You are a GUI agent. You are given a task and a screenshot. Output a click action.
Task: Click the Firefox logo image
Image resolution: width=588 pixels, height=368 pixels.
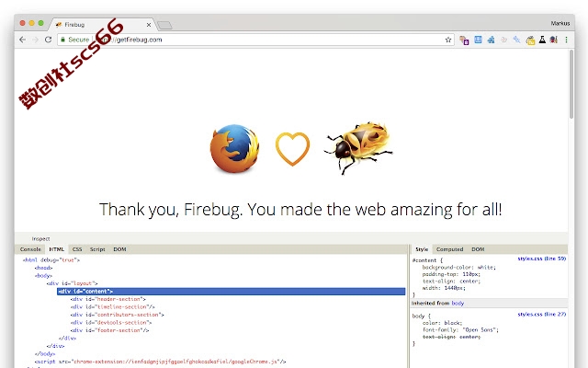pos(234,149)
